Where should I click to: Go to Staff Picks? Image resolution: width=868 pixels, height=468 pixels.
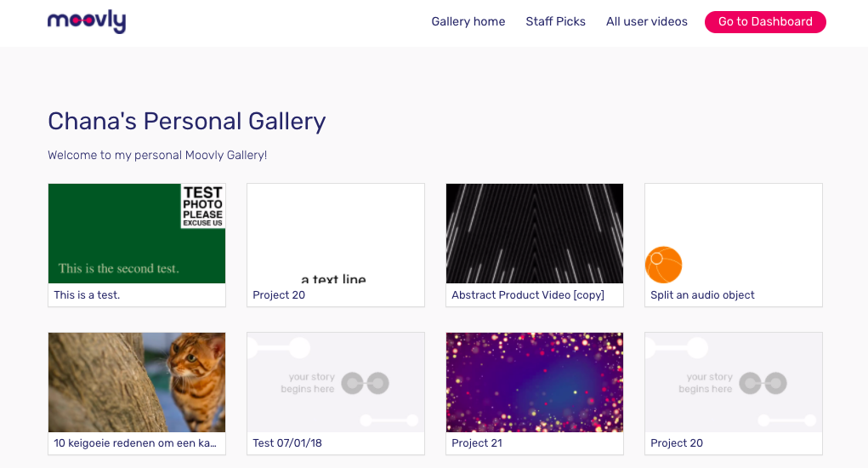555,21
